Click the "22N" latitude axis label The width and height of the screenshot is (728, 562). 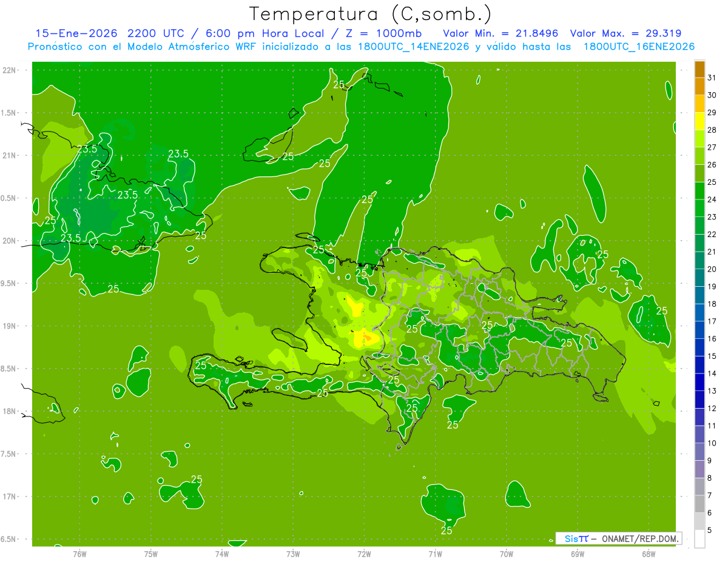10,70
